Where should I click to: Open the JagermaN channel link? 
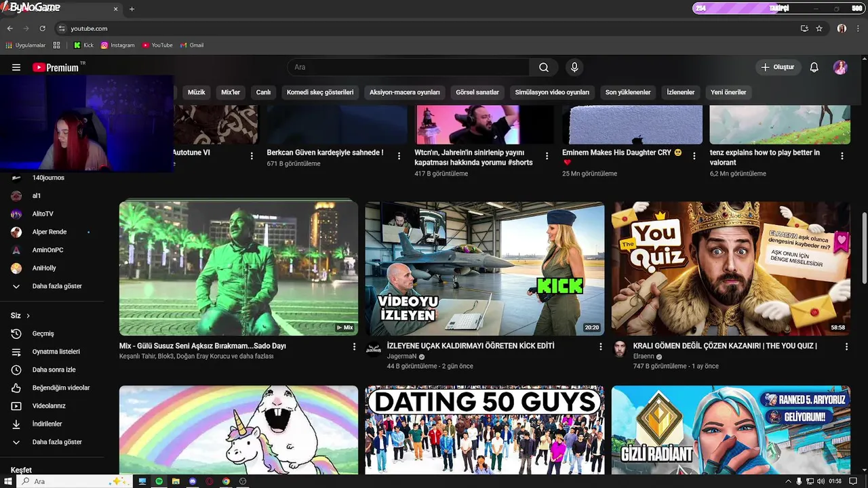401,357
